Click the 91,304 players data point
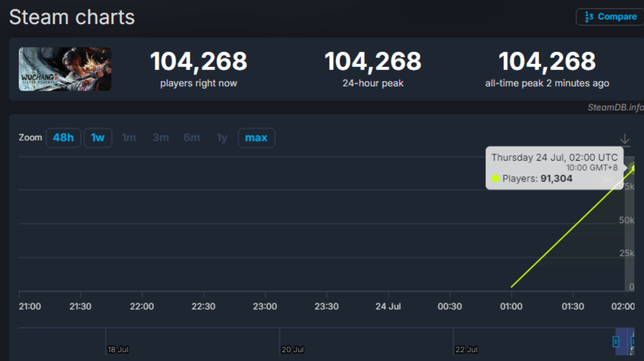Screen dimensions: 644x361 tap(633, 168)
